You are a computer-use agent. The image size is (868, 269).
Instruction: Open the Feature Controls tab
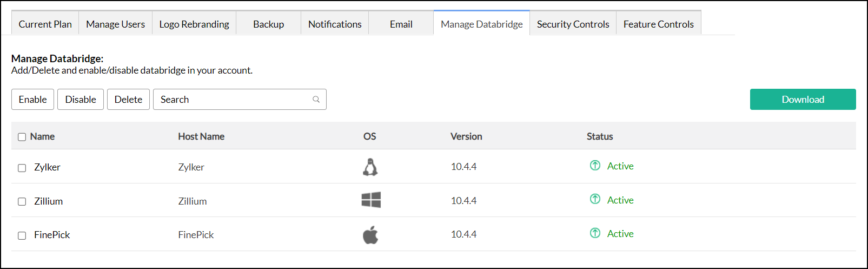click(x=658, y=24)
